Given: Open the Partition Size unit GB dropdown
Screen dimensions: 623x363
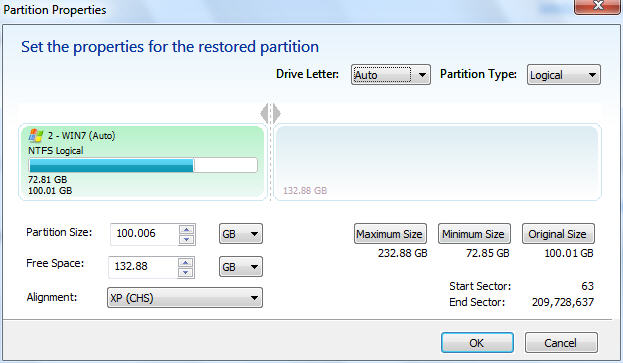Looking at the screenshot, I should (241, 234).
